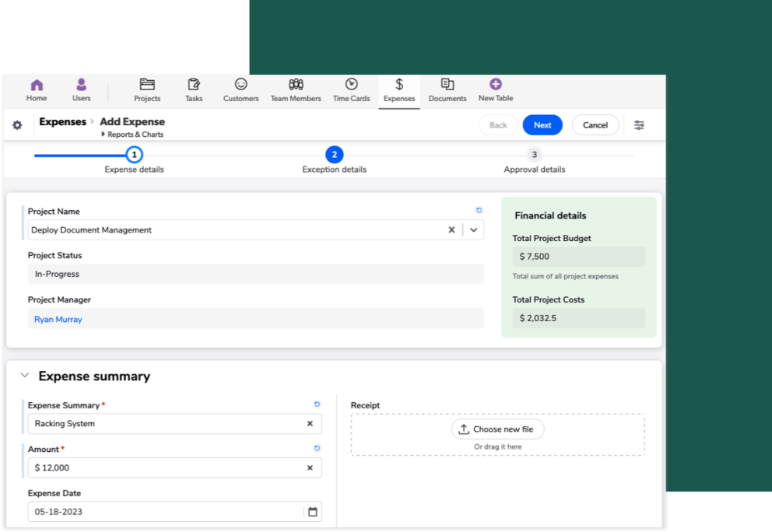Open the filter settings icon near Cancel

point(639,124)
